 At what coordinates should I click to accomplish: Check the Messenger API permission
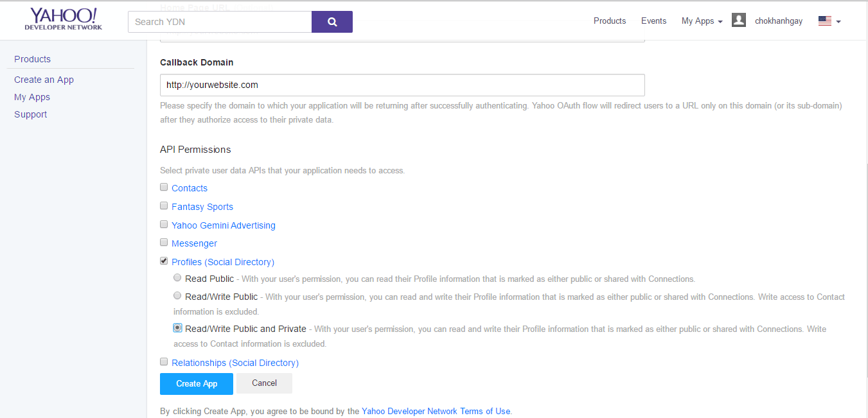pos(164,241)
